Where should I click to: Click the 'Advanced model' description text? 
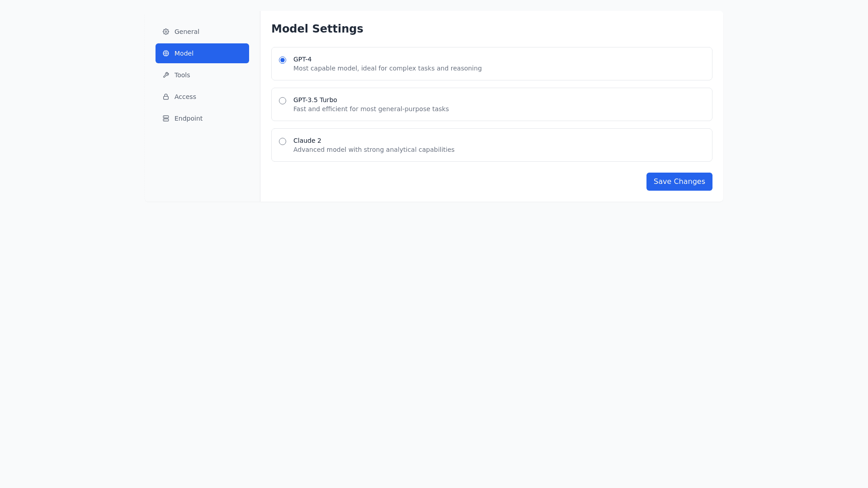pyautogui.click(x=374, y=150)
